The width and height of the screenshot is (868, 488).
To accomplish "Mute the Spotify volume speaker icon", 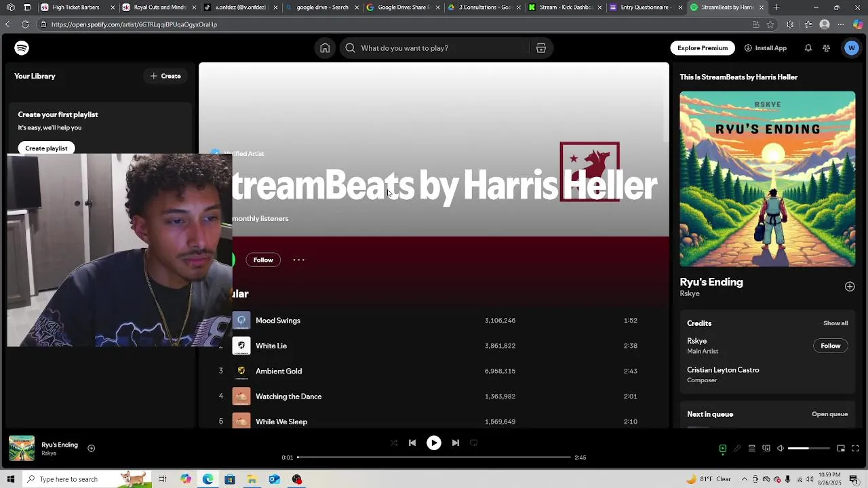I will [781, 449].
